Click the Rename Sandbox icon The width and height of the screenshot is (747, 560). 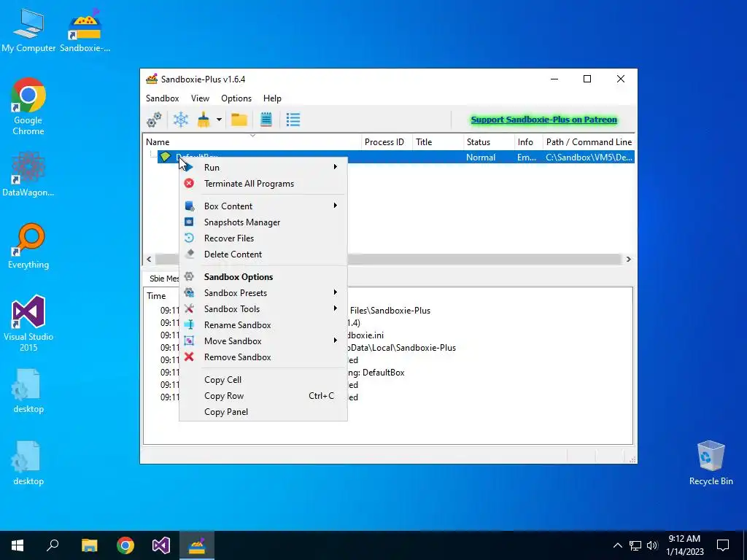point(189,324)
